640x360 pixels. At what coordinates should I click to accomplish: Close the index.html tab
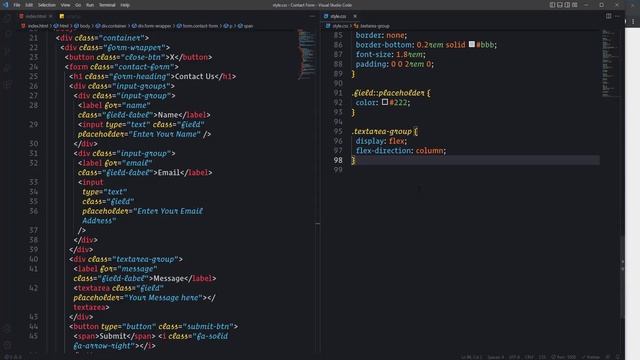[x=51, y=16]
